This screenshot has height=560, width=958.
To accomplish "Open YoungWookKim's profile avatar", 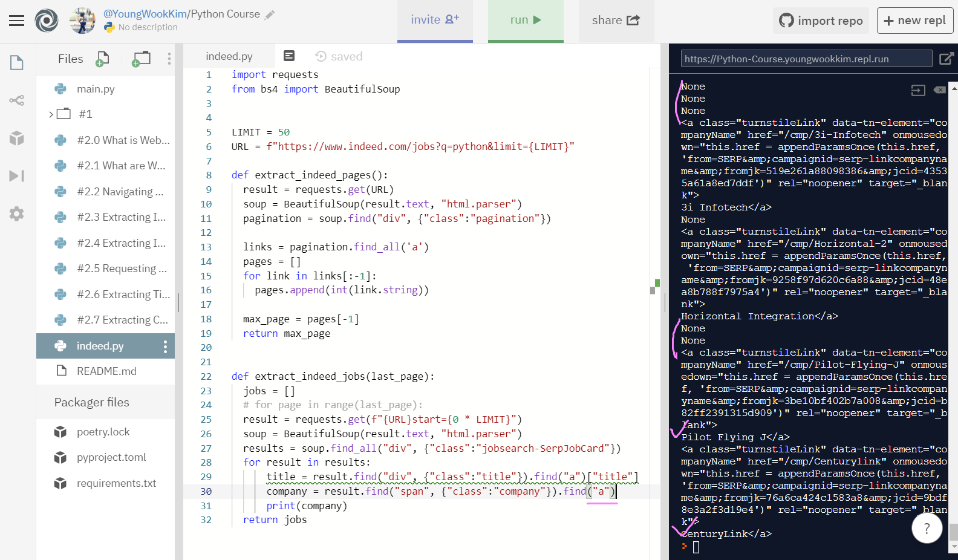I will (82, 21).
